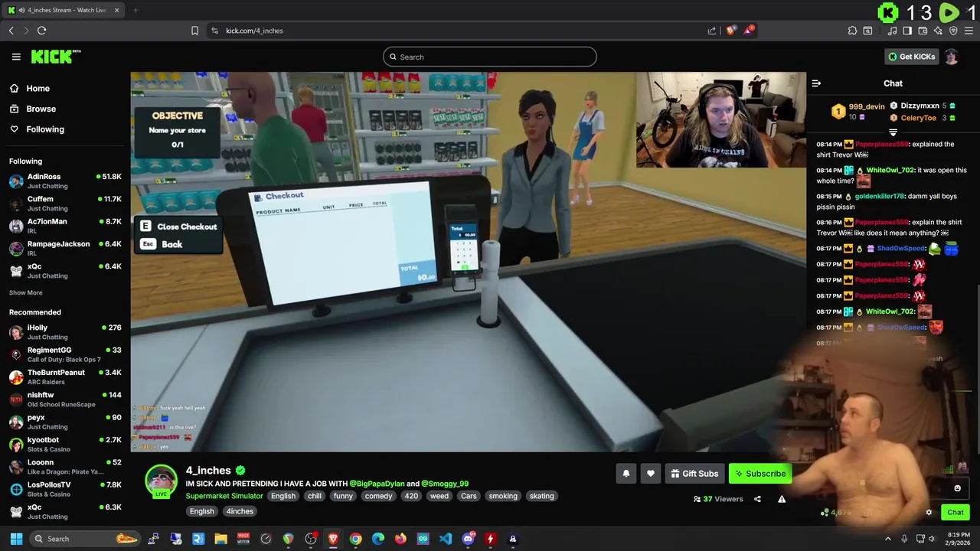Click the skating tag

tap(541, 496)
